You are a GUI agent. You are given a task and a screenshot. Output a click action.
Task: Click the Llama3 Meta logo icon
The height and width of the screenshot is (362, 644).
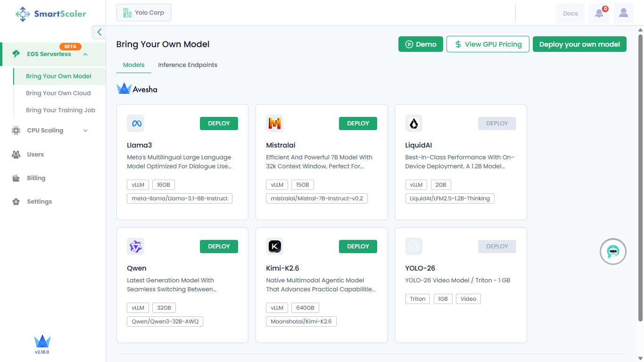136,123
